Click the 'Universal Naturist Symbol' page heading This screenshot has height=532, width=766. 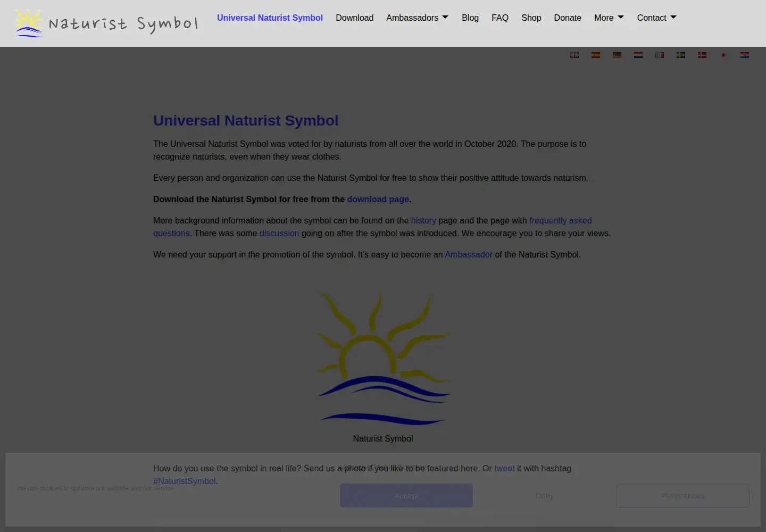pyautogui.click(x=246, y=121)
